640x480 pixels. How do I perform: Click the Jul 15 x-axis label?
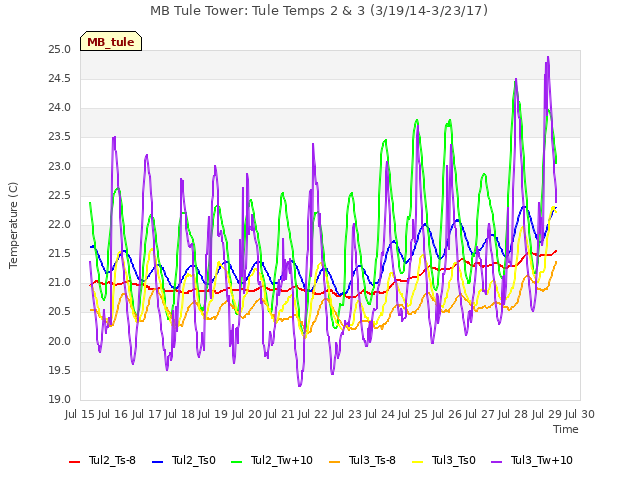tap(80, 414)
